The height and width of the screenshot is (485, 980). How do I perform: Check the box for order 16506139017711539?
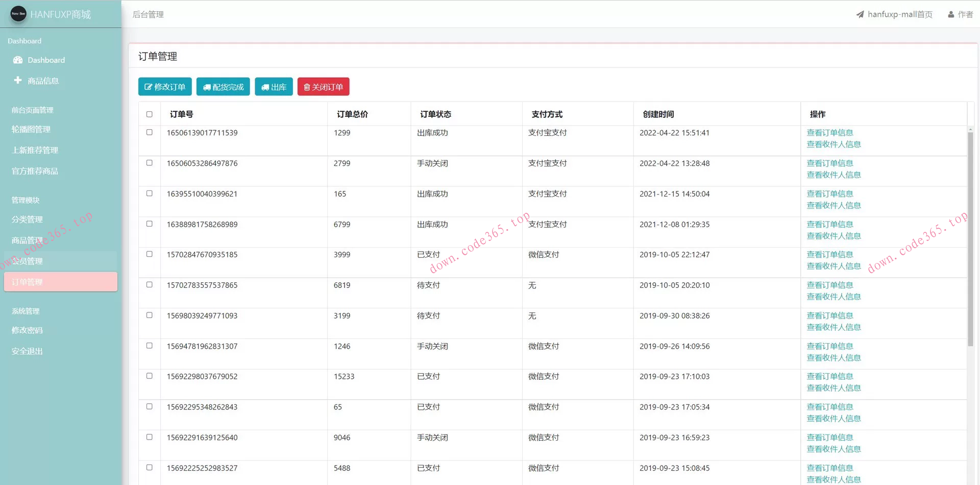point(150,132)
